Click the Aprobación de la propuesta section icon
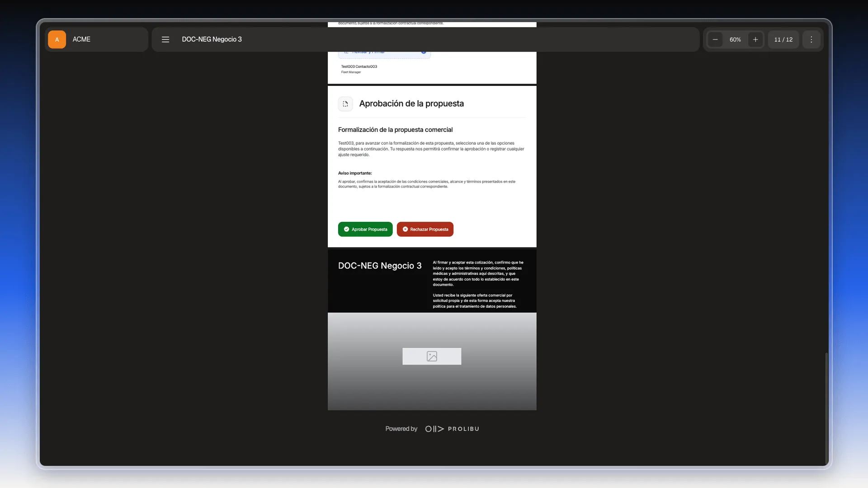Viewport: 868px width, 488px height. click(x=345, y=104)
